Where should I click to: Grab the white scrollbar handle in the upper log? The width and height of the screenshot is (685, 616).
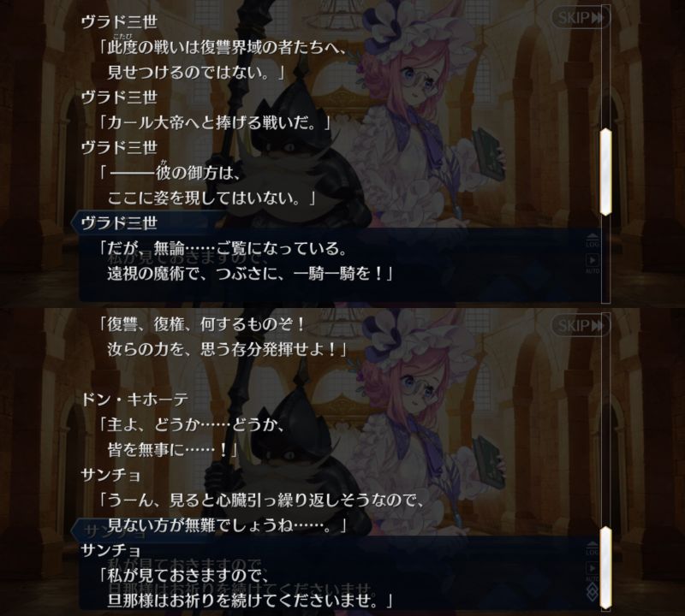605,172
